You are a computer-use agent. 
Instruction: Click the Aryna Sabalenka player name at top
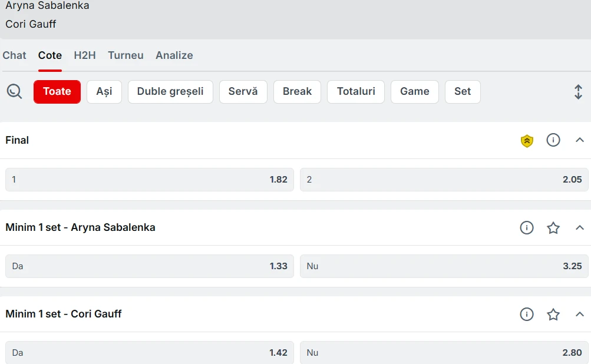click(x=47, y=5)
